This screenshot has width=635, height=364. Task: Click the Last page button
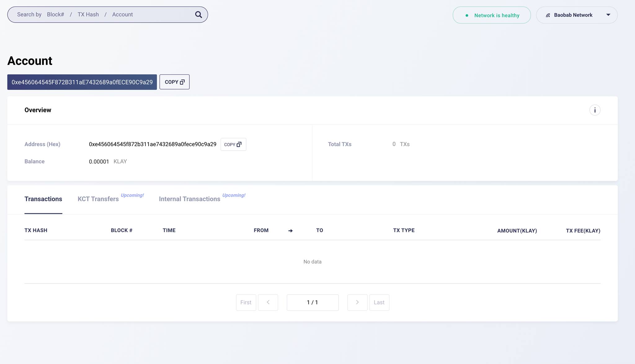(379, 302)
